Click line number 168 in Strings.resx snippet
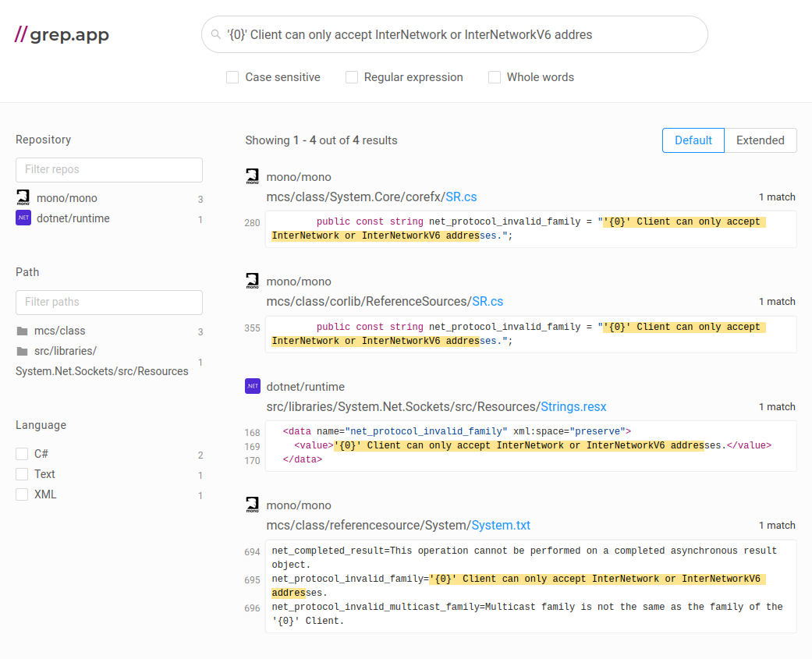Viewport: 812px width, 659px height. click(252, 432)
